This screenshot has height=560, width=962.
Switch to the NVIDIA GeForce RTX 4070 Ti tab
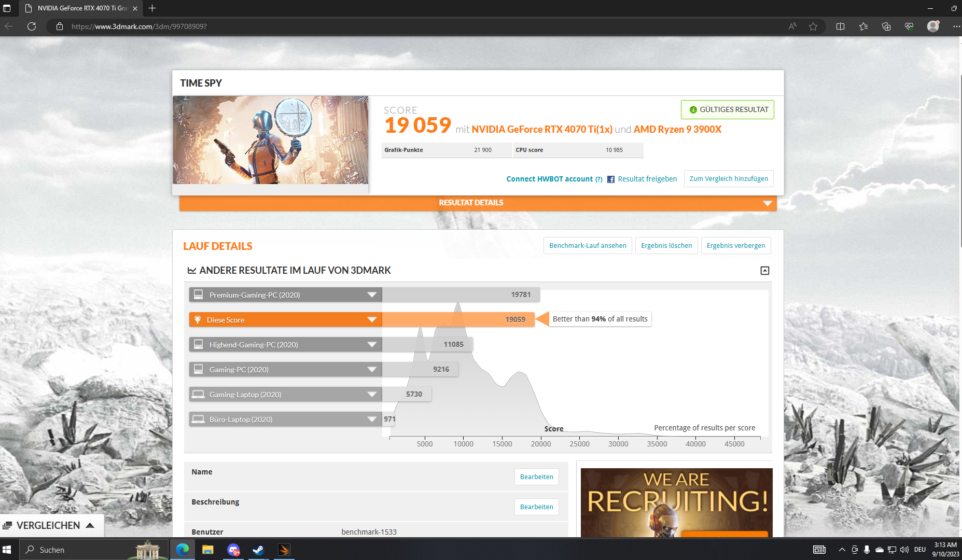[82, 8]
